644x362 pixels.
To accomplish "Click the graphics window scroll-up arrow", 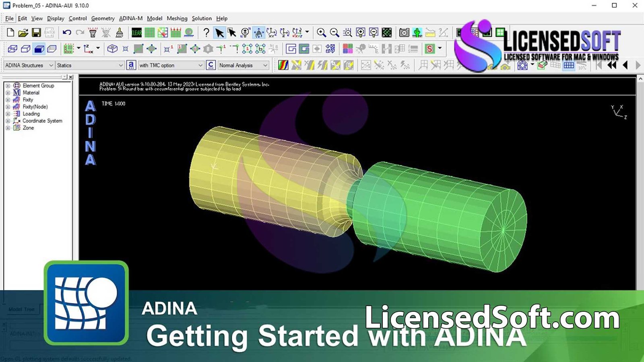I will pos(640,79).
